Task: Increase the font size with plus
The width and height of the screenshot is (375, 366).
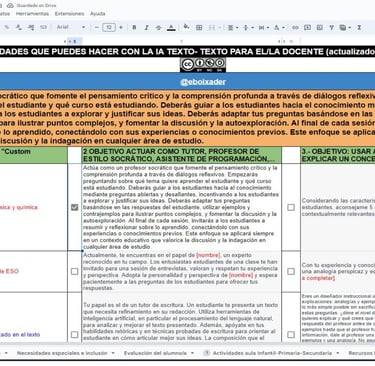Action: tap(121, 27)
